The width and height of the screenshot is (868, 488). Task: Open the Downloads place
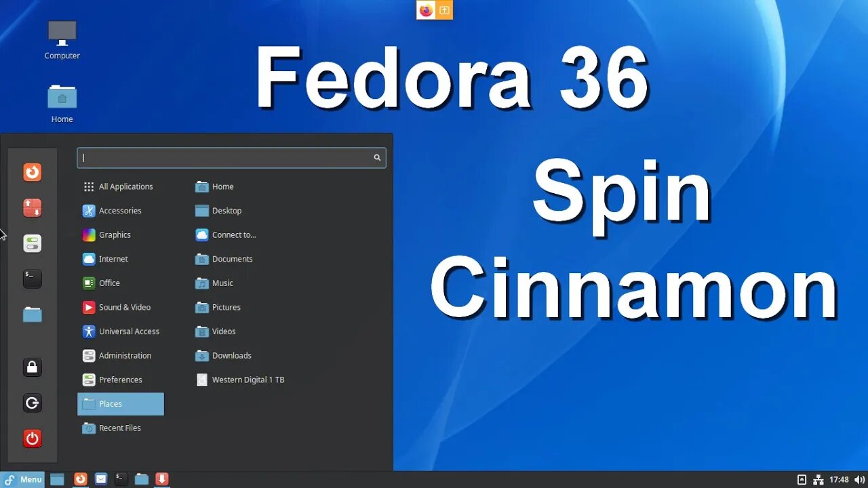coord(223,355)
